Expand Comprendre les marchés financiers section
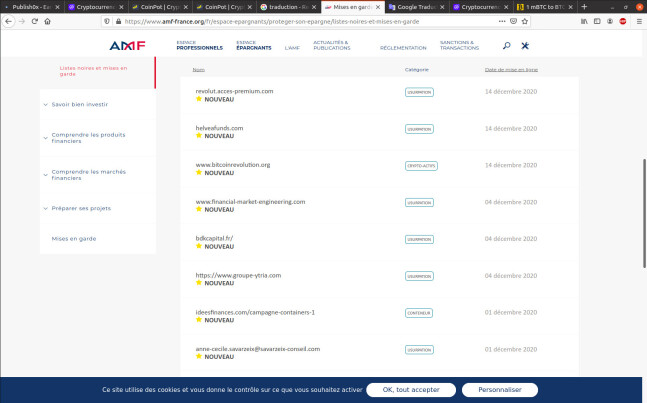 (x=88, y=175)
